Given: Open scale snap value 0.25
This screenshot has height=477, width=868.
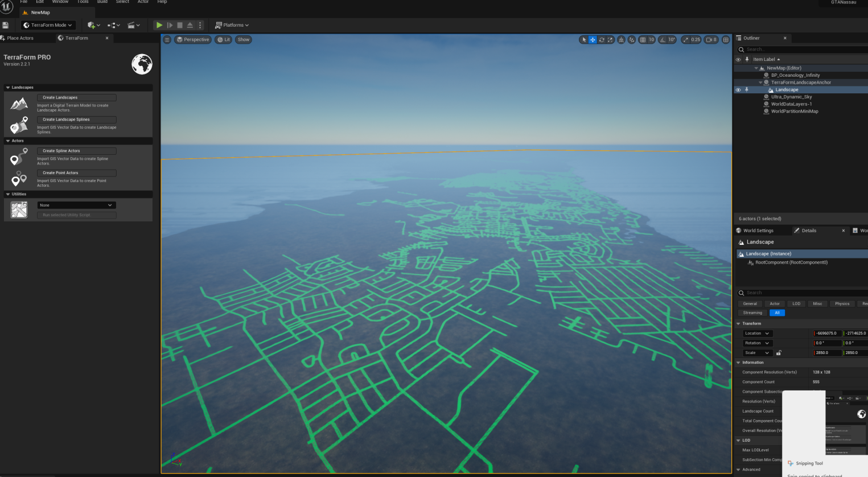Looking at the screenshot, I should (696, 40).
